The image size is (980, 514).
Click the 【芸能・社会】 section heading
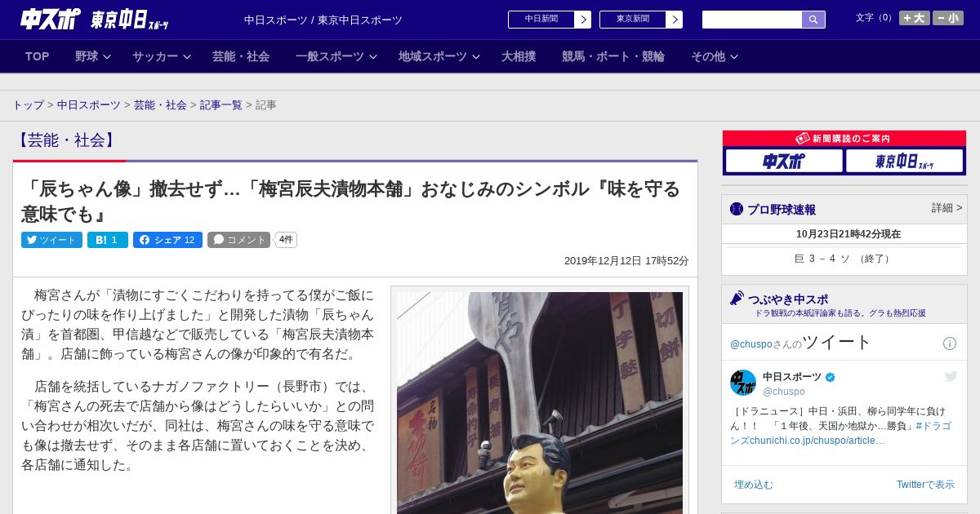(65, 140)
